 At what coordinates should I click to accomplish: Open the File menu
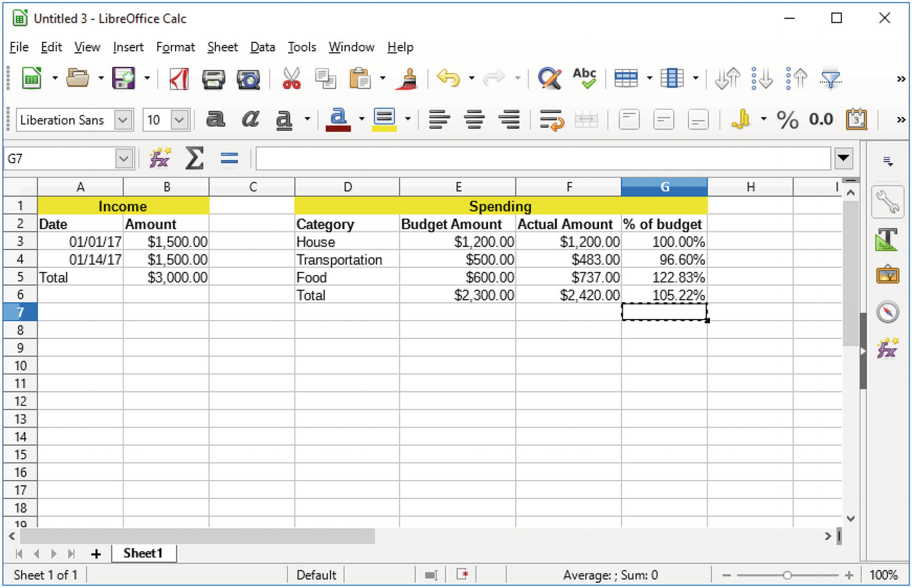coord(19,47)
